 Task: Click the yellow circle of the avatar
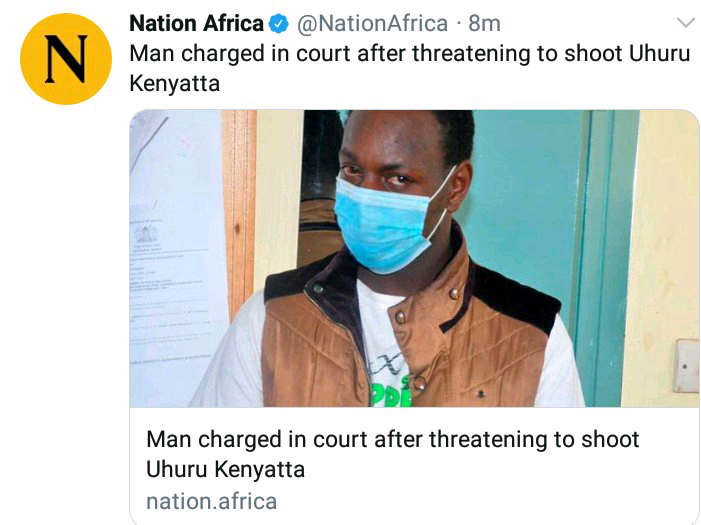click(66, 59)
